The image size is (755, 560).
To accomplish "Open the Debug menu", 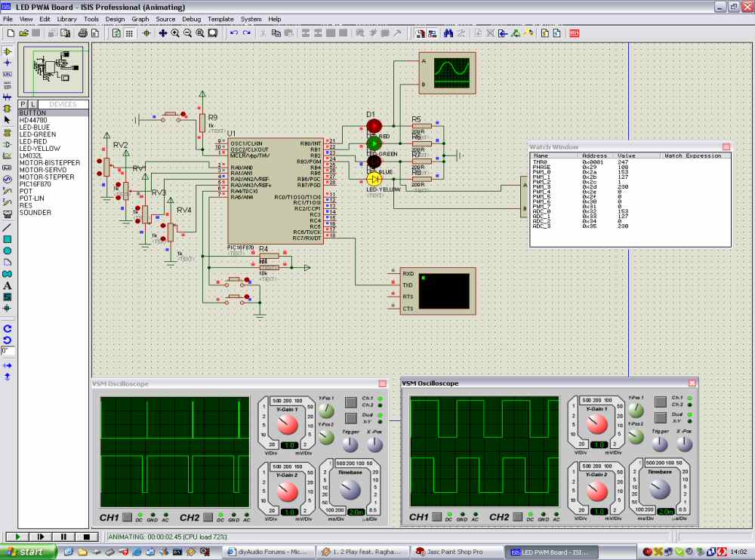I will pos(191,20).
